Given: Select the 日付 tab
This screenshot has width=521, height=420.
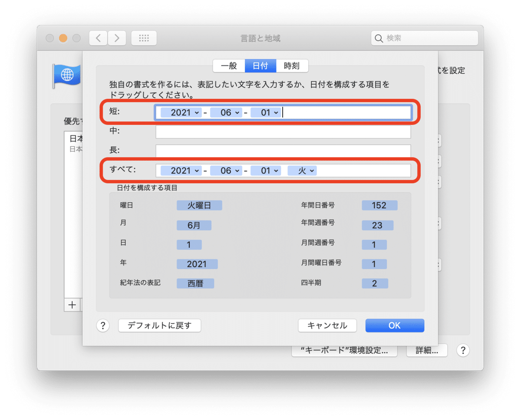Looking at the screenshot, I should click(260, 66).
